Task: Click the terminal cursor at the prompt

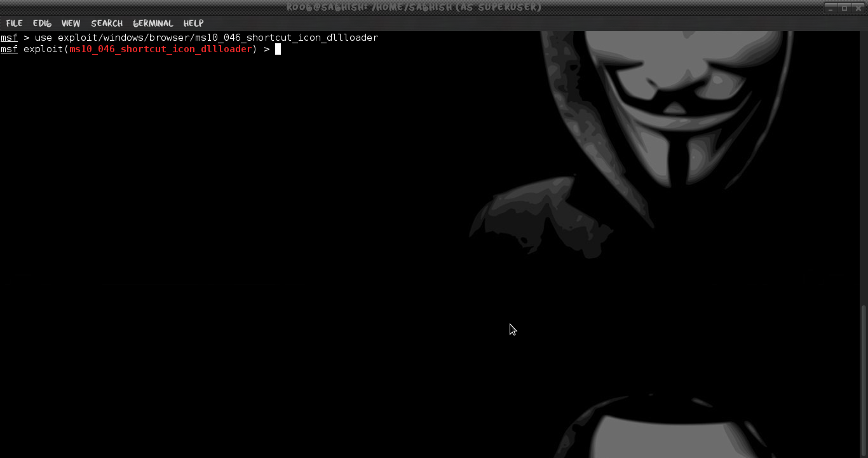Action: pyautogui.click(x=278, y=49)
